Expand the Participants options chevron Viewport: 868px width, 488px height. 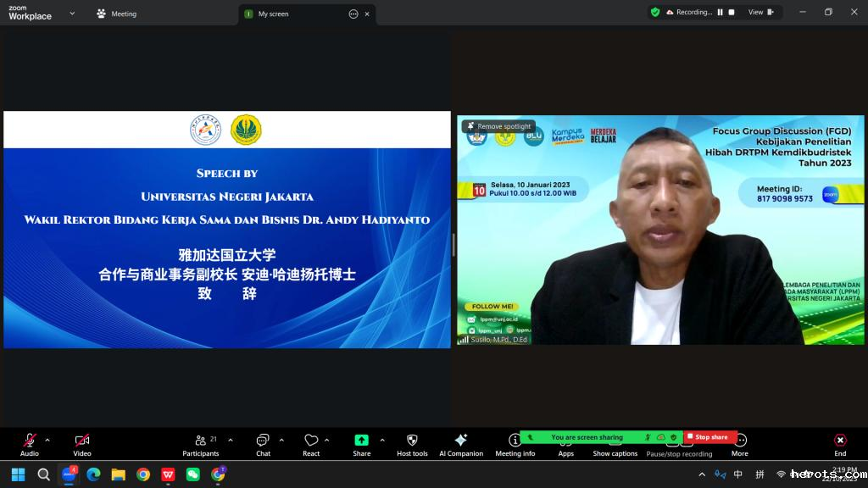tap(231, 440)
